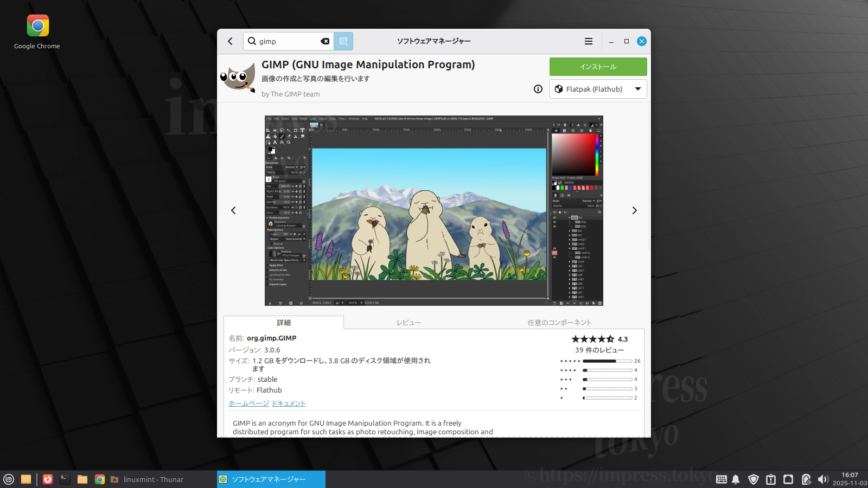Enlarge the GIMP screenshot preview
Screen dimensions: 868x488
coord(434,210)
